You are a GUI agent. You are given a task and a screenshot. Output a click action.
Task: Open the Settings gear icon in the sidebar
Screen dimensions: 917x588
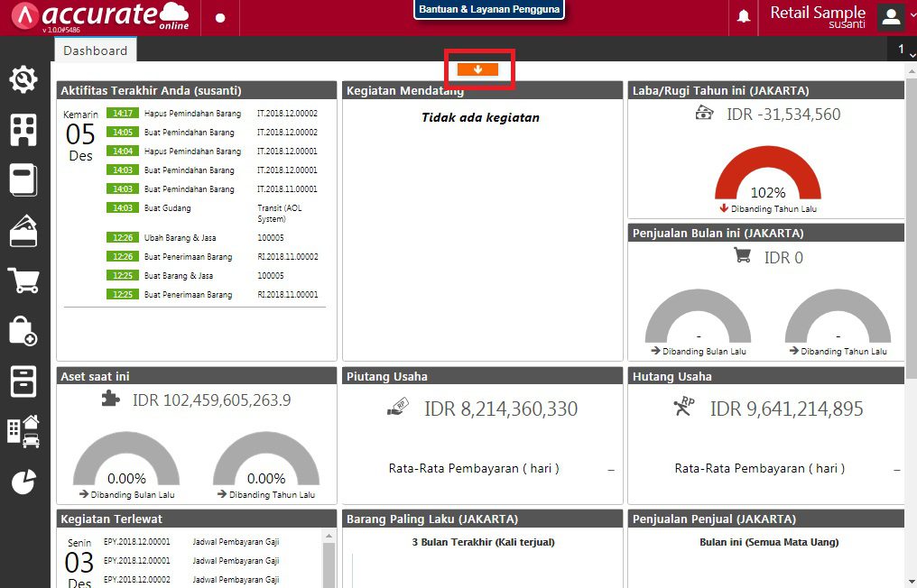[x=24, y=79]
